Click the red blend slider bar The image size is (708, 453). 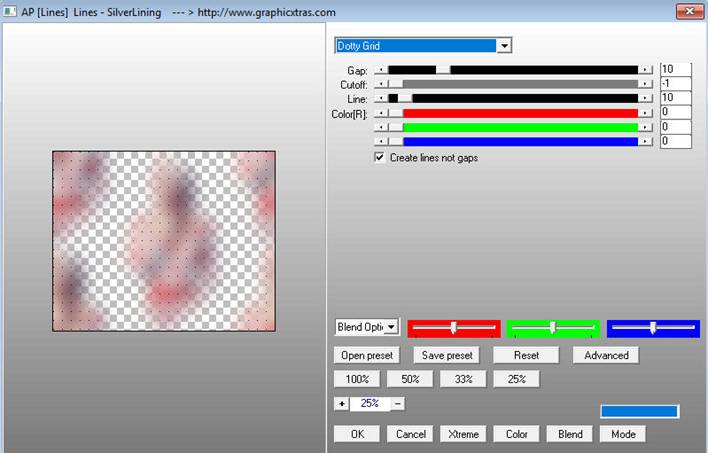(454, 328)
